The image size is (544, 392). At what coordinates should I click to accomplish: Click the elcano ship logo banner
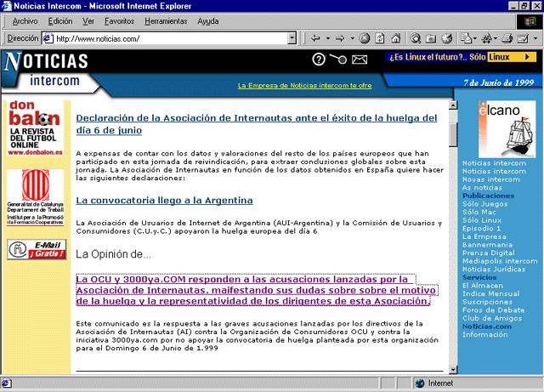click(x=507, y=129)
